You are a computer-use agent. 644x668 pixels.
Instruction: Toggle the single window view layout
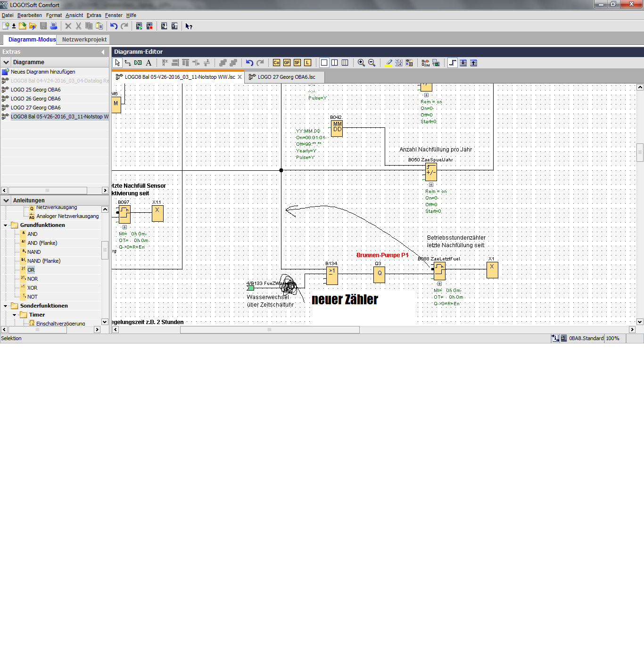pos(324,63)
